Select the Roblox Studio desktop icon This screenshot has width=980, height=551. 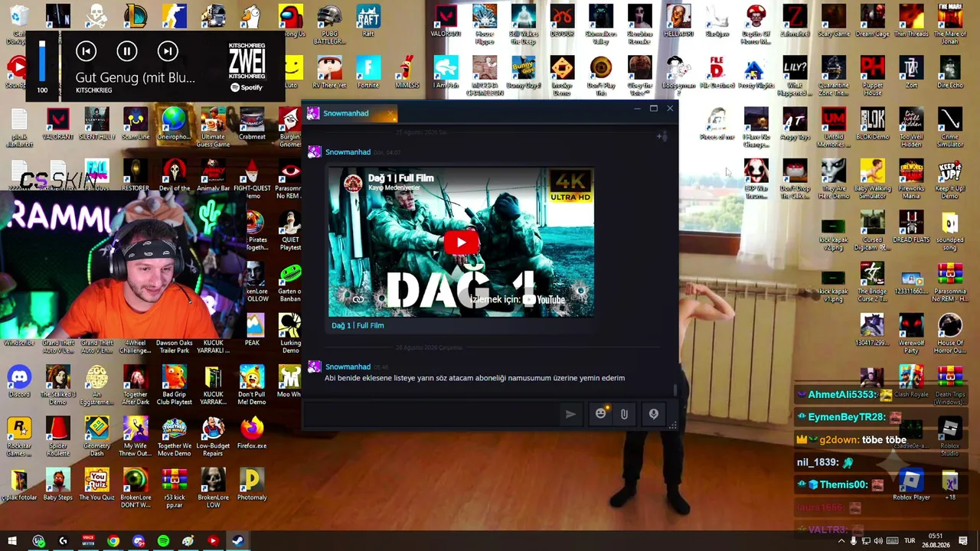950,436
